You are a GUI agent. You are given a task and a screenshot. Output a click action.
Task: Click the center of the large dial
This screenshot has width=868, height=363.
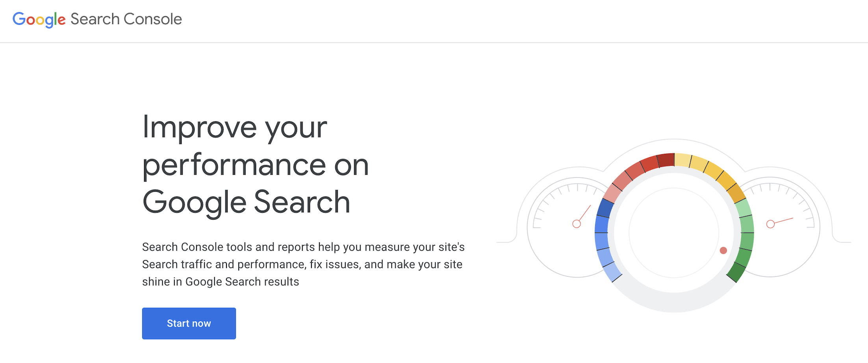674,233
